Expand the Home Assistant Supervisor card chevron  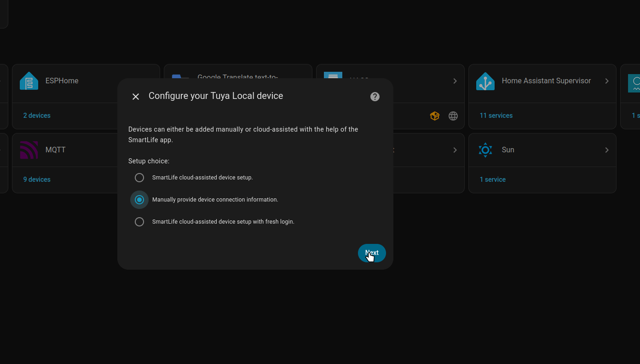click(x=607, y=81)
